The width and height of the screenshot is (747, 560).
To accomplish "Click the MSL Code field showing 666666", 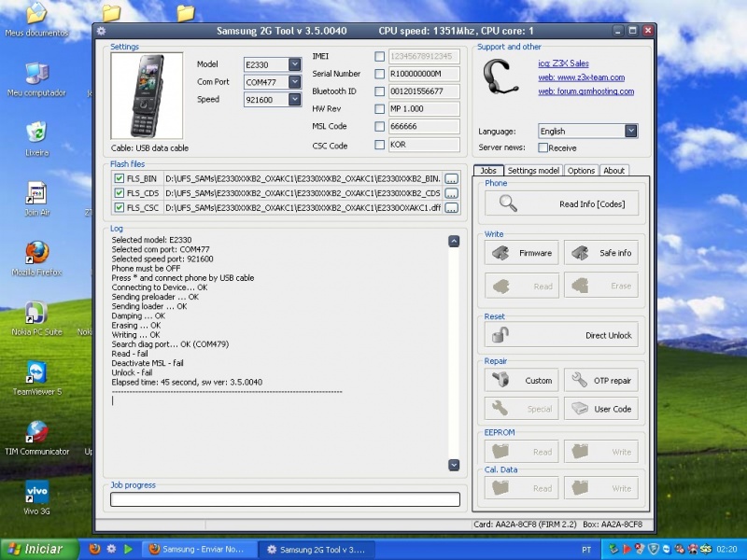I will coord(424,126).
